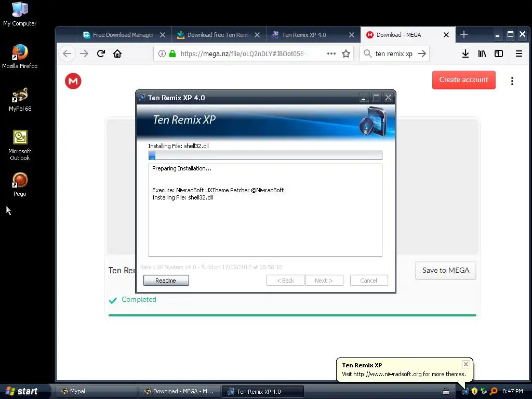
Task: Submit search with the arrow button
Action: pyautogui.click(x=422, y=54)
